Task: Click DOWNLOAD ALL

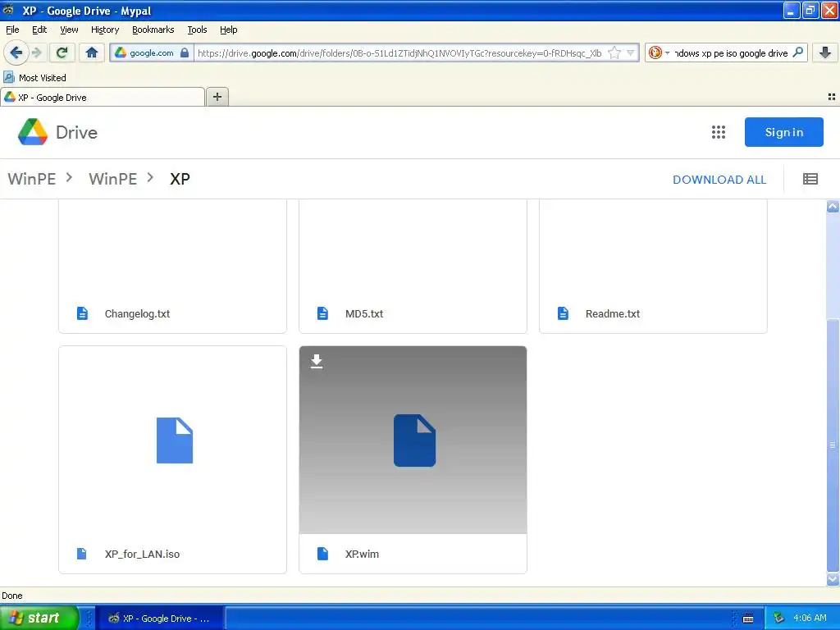Action: point(719,180)
